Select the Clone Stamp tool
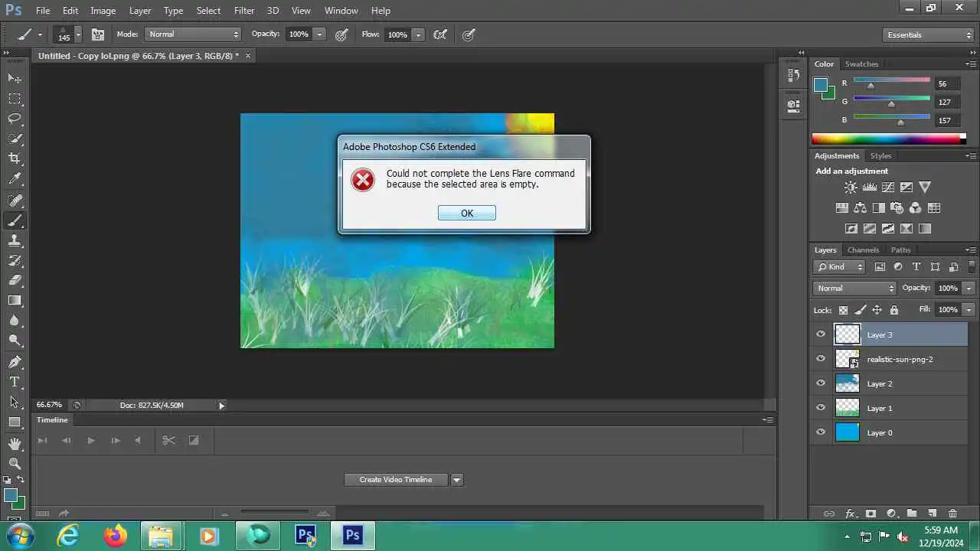Image resolution: width=980 pixels, height=551 pixels. [x=15, y=240]
